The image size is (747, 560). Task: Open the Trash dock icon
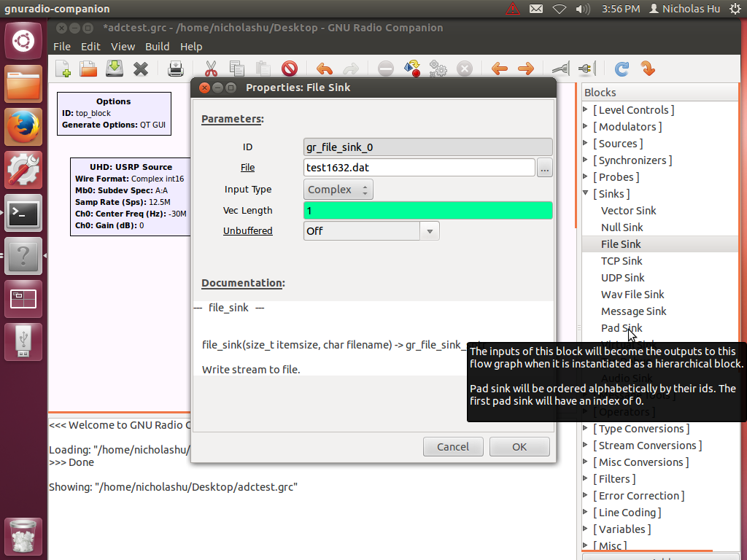pyautogui.click(x=23, y=536)
